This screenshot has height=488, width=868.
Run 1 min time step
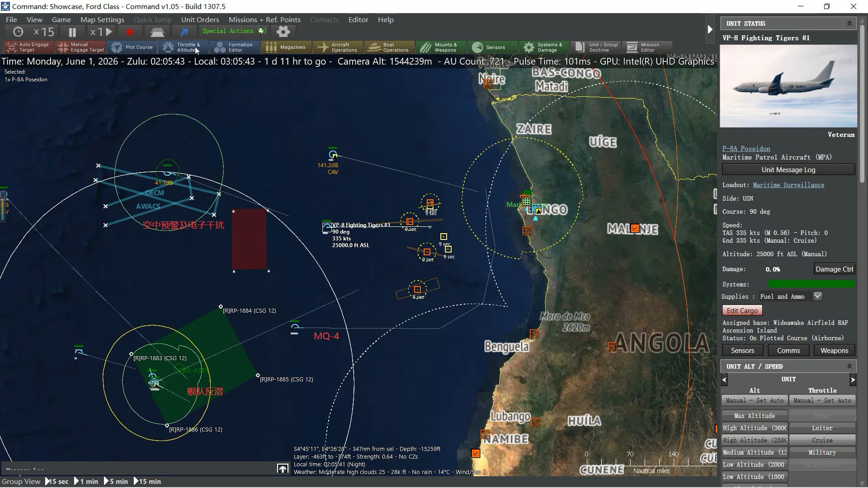coord(86,482)
